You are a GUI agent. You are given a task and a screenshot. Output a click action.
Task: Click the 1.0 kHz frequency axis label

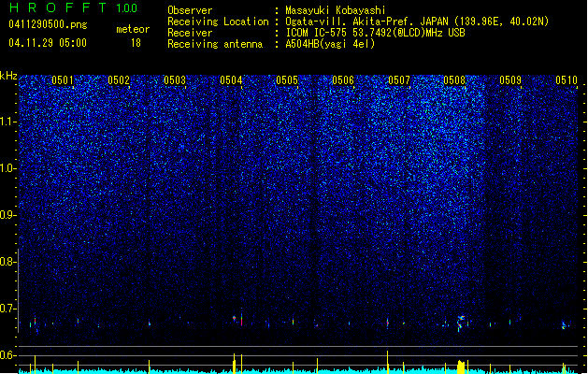[x=7, y=168]
